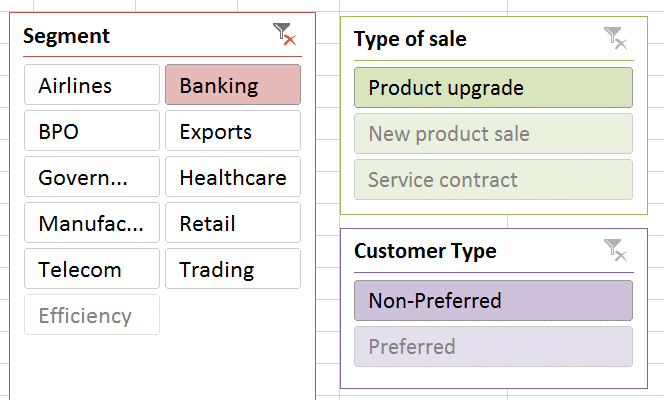Select New product sale option
This screenshot has height=400, width=664.
(x=494, y=134)
